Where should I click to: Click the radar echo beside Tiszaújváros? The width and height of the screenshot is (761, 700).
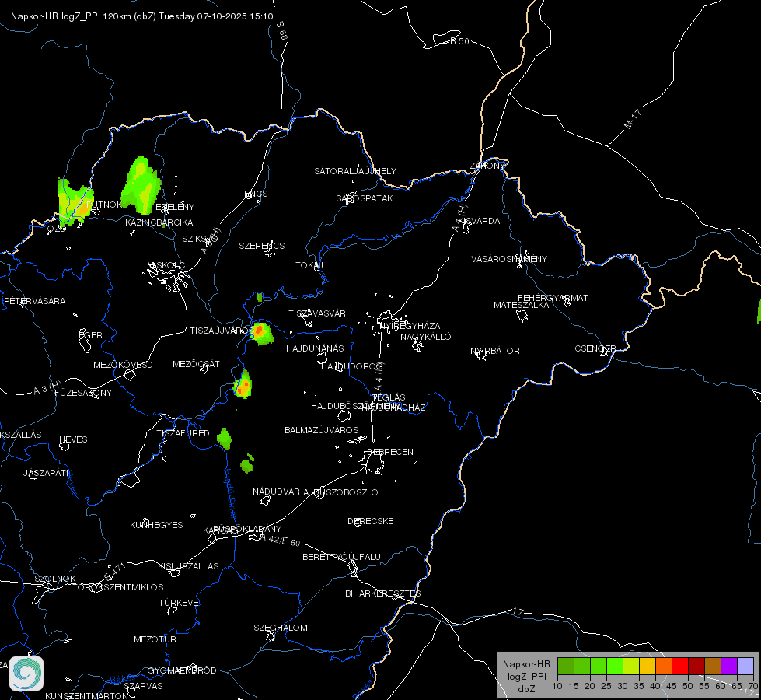click(262, 333)
